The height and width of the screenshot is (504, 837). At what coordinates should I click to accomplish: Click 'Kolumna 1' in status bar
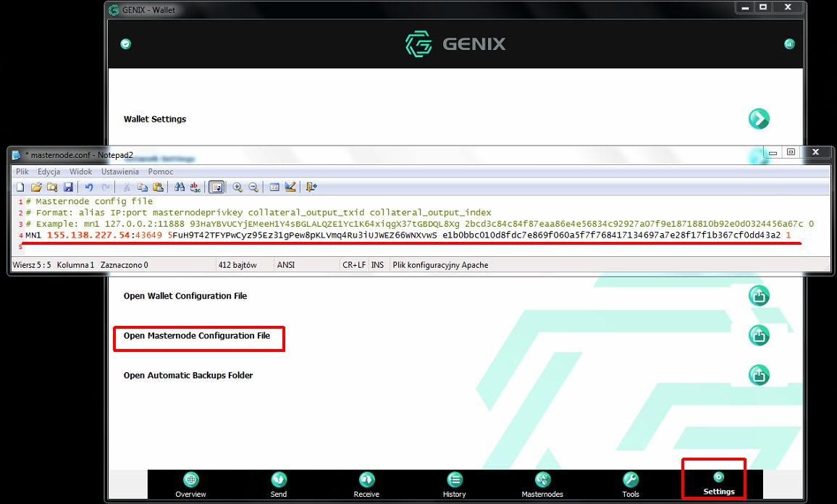(x=75, y=265)
